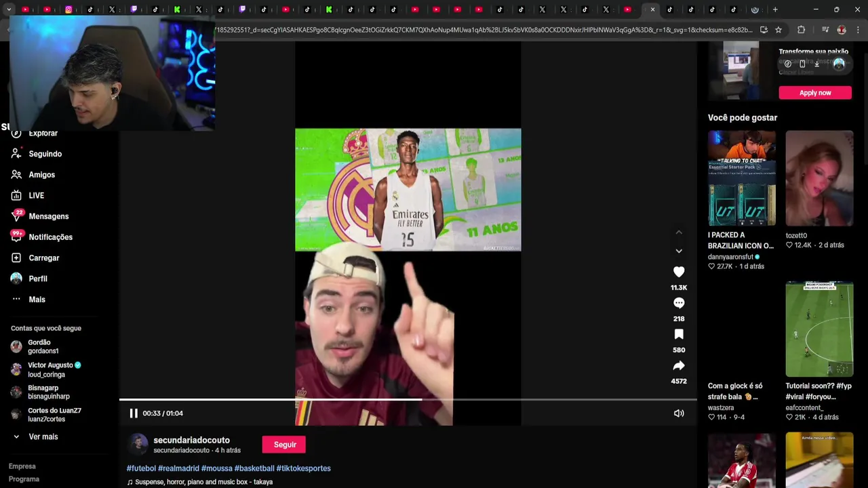Viewport: 868px width, 488px height.
Task: Click the Mensagens icon with badge 22
Action: [x=16, y=216]
